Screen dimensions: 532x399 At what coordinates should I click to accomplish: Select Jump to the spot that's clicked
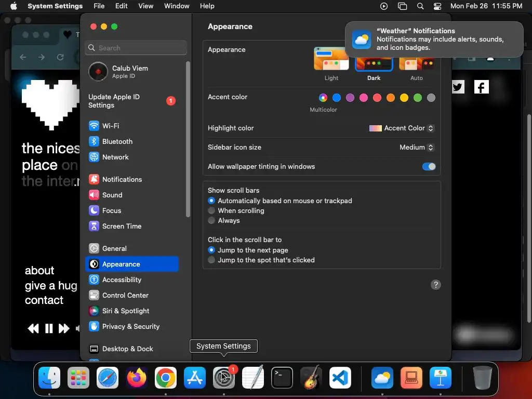point(211,260)
